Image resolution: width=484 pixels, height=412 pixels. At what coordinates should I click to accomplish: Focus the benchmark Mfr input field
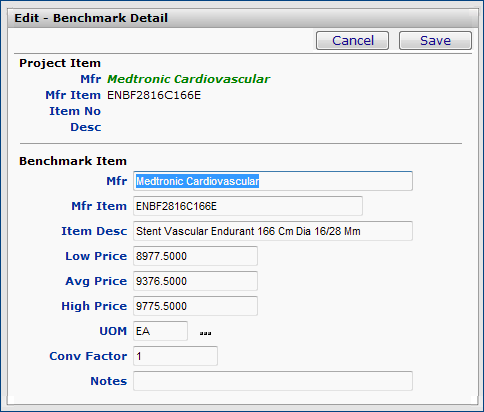tap(273, 181)
